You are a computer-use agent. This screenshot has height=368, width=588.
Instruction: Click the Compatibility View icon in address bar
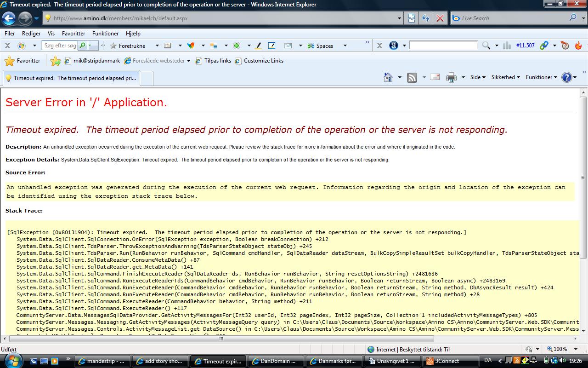(412, 18)
